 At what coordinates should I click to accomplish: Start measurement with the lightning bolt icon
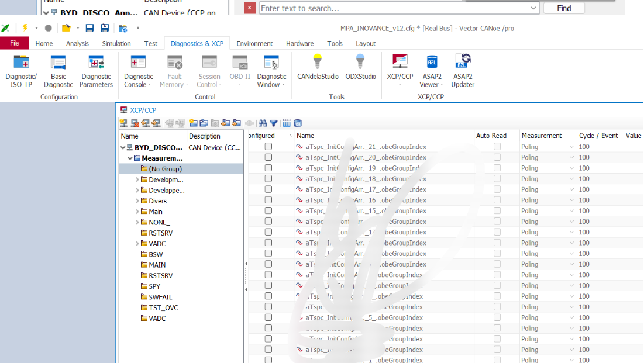(x=25, y=28)
